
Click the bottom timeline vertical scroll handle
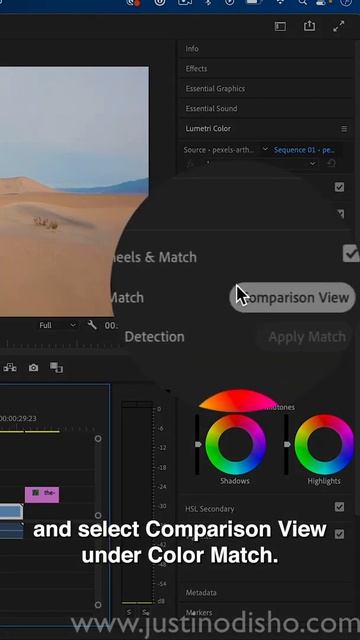[98, 604]
